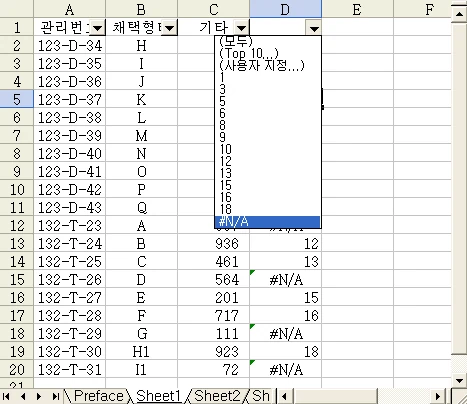This screenshot has height=404, width=467.
Task: Click cell containing 123-D-34
Action: click(x=69, y=46)
